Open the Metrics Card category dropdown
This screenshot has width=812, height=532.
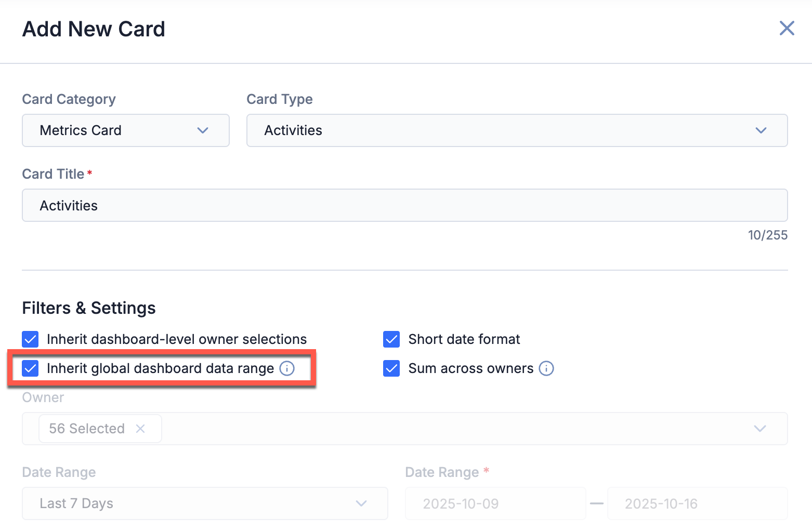(x=125, y=130)
